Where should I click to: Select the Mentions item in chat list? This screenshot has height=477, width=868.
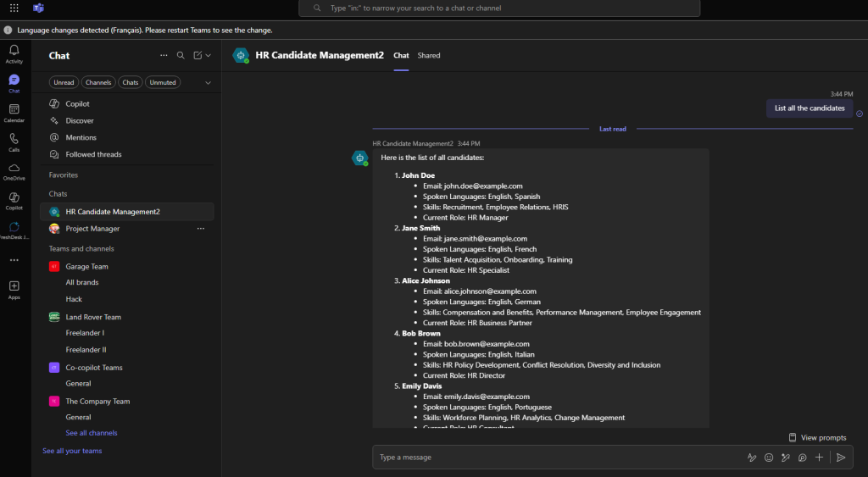point(81,137)
